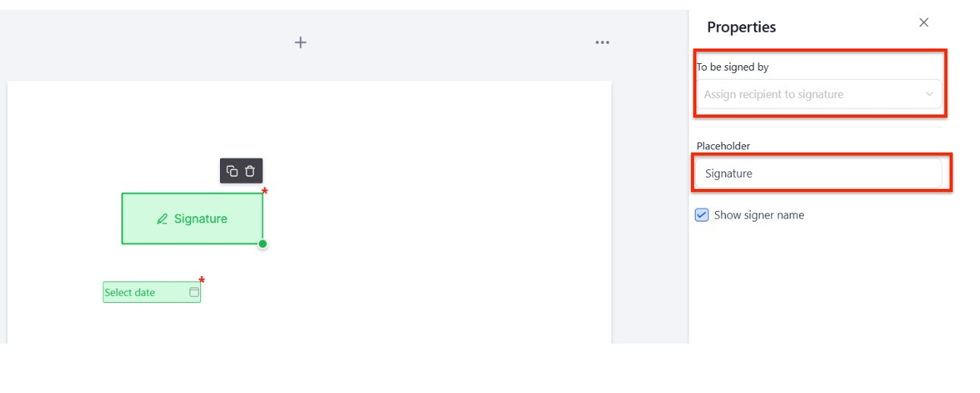Click the To be signed by label
This screenshot has height=393, width=980.
[733, 67]
